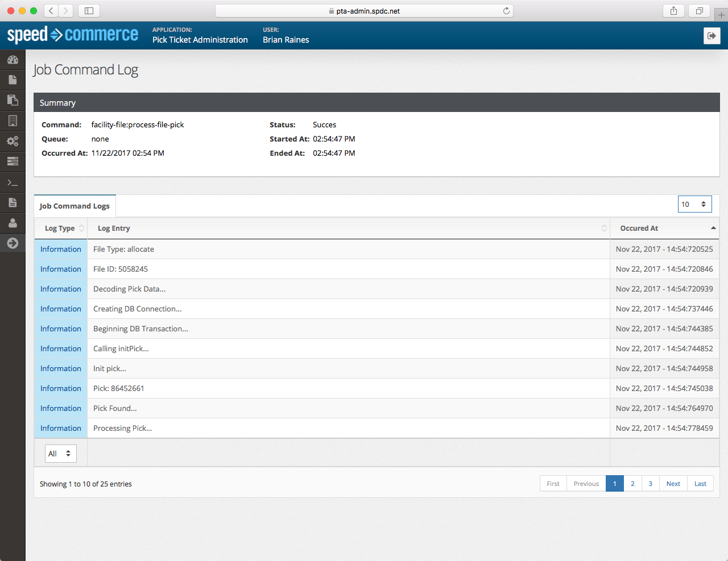The width and height of the screenshot is (728, 561).
Task: Sort by Log Entry column
Action: (349, 228)
